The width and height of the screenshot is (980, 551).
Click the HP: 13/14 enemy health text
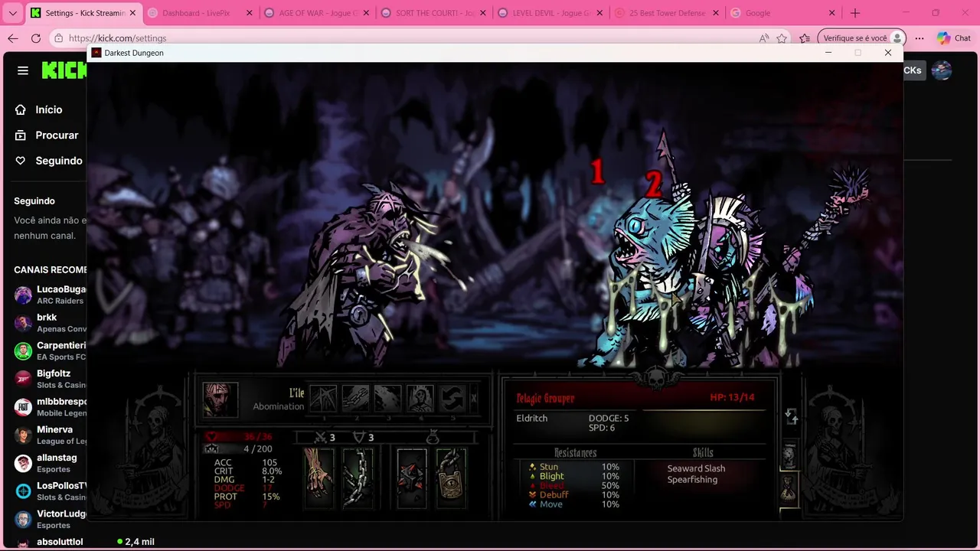(x=732, y=397)
